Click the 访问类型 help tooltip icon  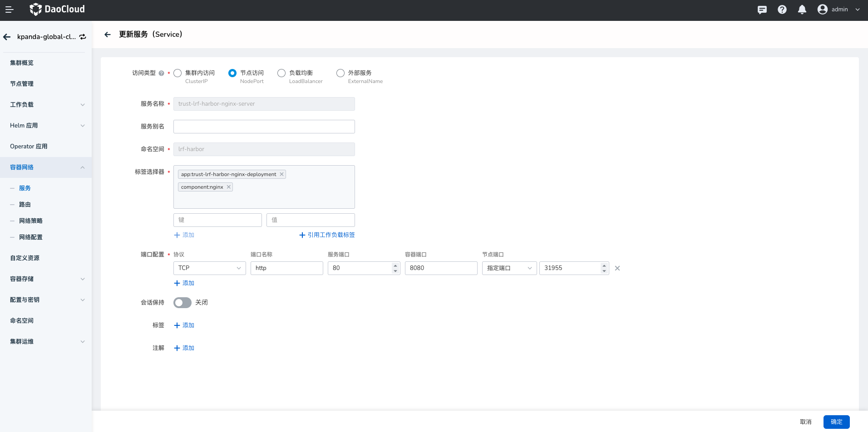pos(161,73)
